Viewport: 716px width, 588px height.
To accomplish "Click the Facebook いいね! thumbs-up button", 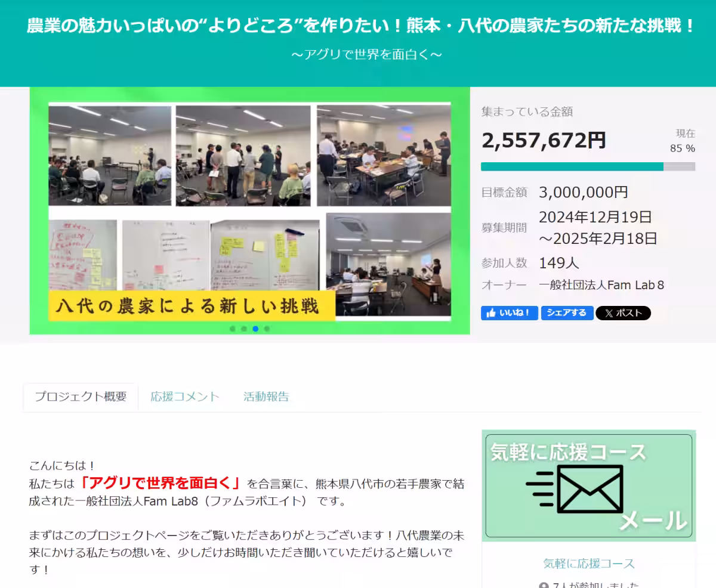I will coord(509,313).
